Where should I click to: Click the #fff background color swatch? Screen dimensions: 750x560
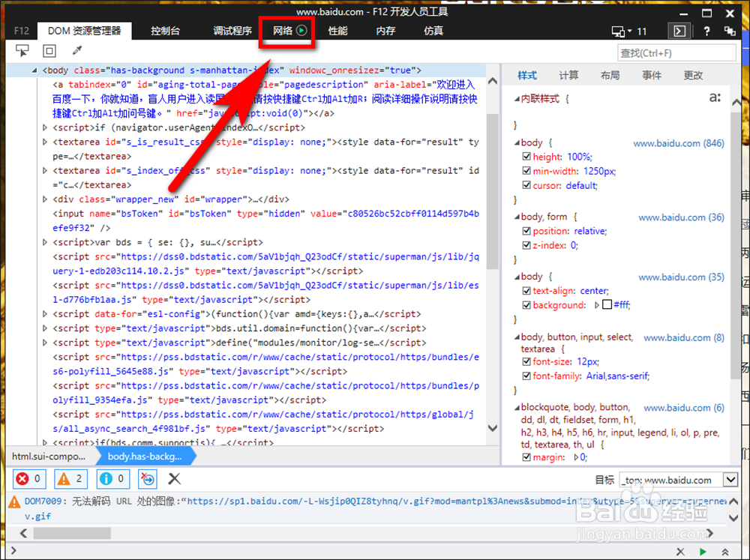[x=607, y=304]
